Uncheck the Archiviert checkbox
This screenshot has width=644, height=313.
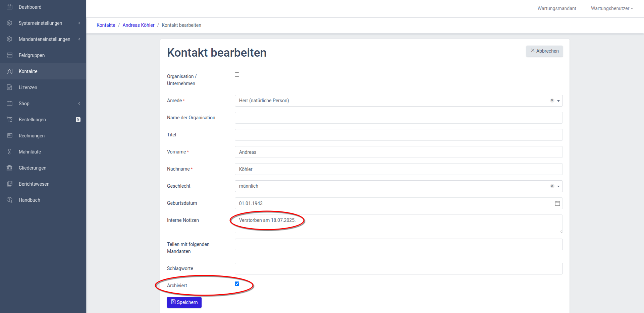coord(237,284)
